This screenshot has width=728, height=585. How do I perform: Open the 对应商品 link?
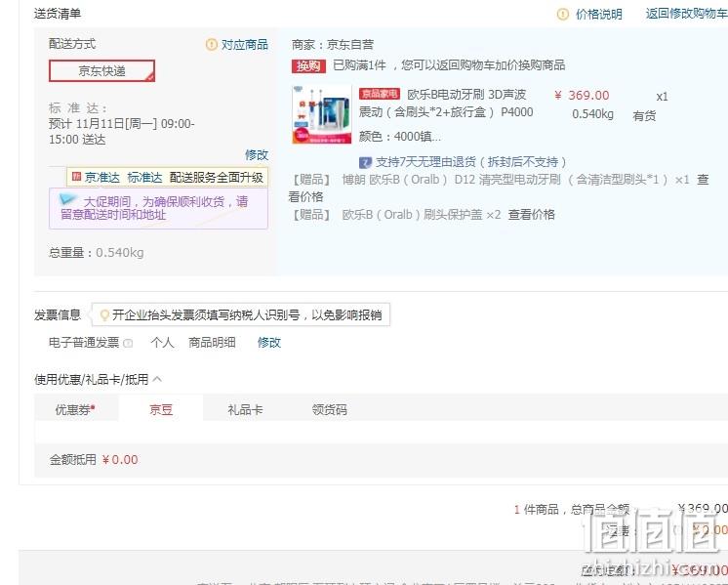coord(245,45)
